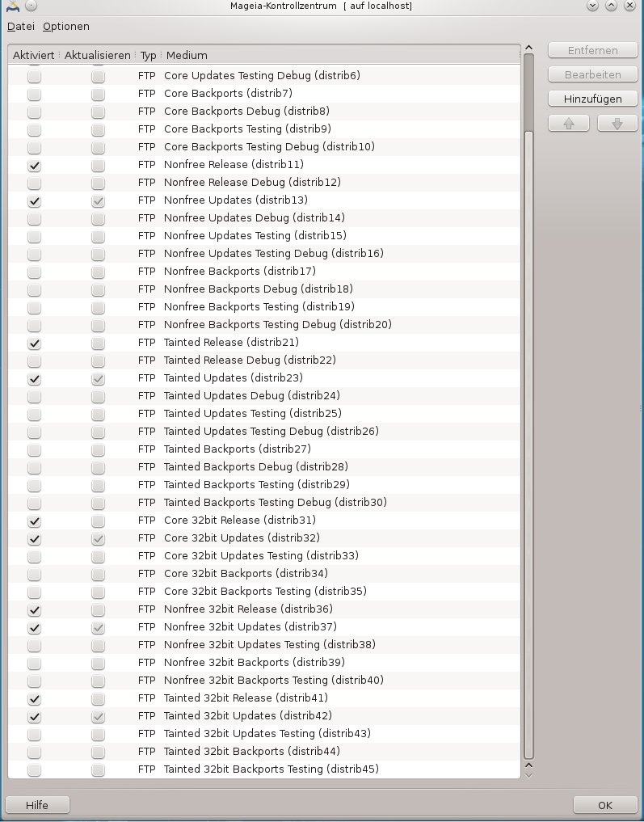Open the Datei menu
This screenshot has width=644, height=822.
click(21, 26)
